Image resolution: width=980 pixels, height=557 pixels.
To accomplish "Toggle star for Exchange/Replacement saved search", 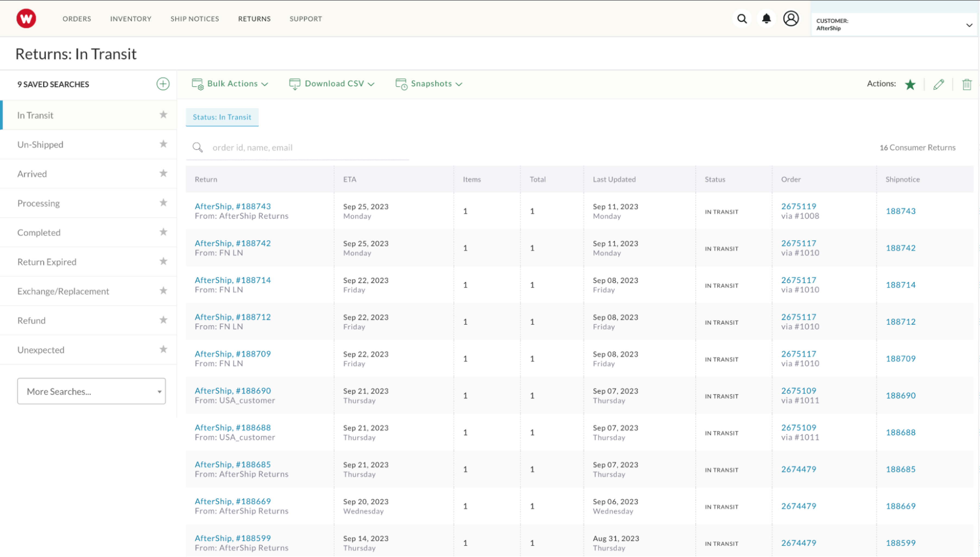I will [164, 291].
